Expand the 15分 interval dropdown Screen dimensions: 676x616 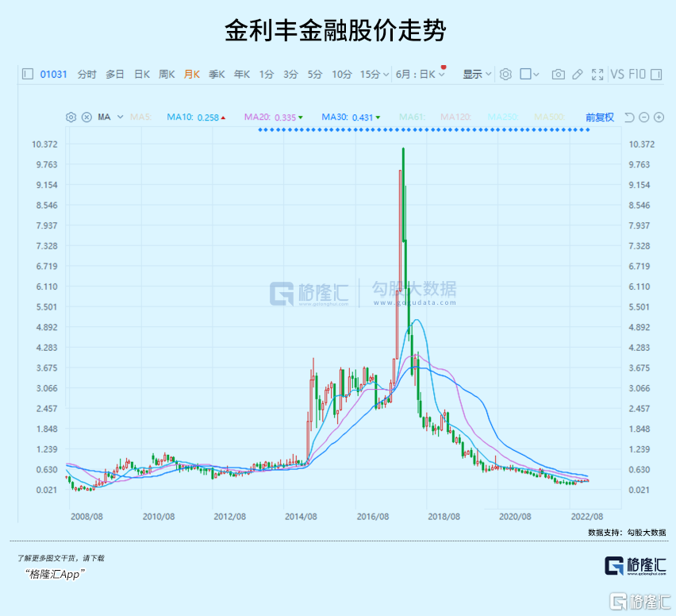click(x=374, y=75)
